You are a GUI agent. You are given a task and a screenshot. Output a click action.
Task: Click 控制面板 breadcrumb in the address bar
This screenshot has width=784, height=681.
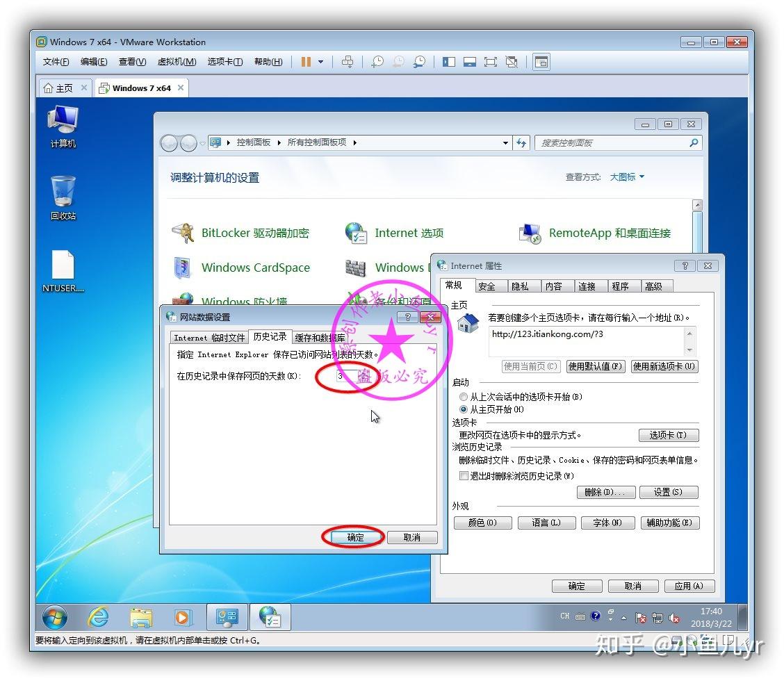tap(253, 142)
